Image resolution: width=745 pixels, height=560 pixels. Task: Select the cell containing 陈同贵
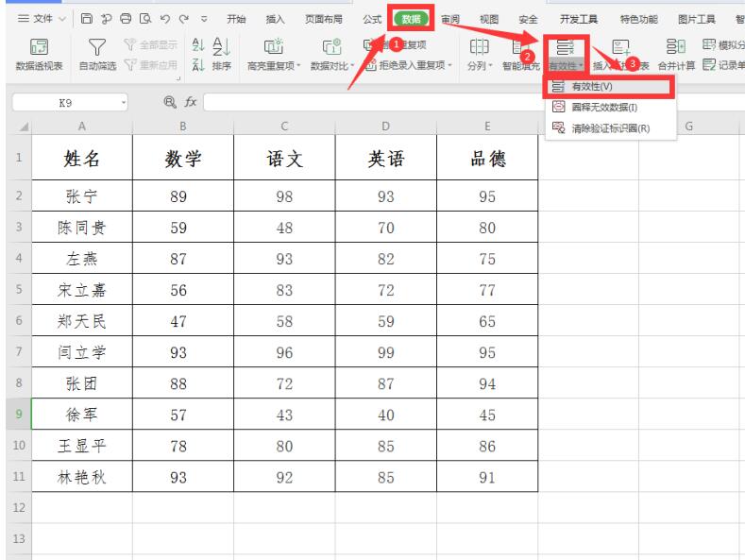pyautogui.click(x=82, y=228)
